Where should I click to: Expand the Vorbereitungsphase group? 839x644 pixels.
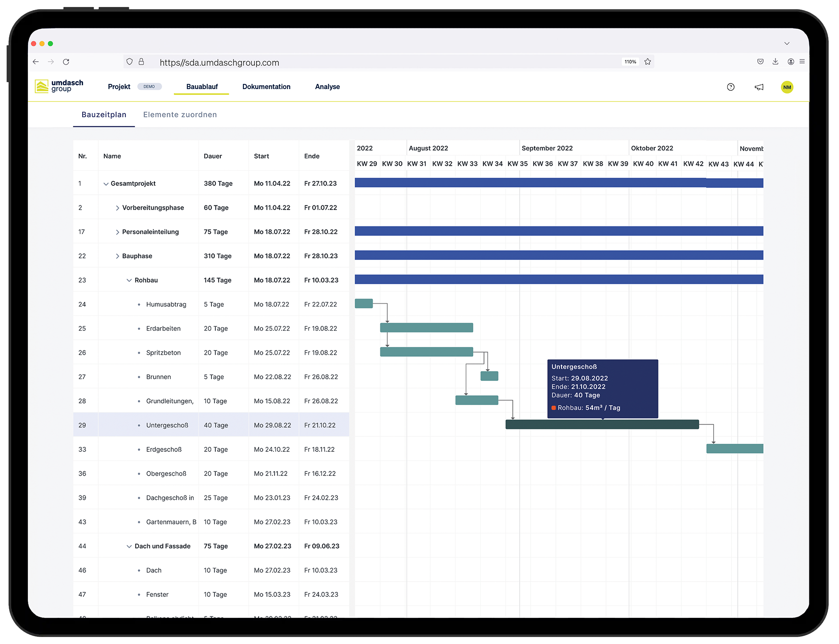(x=117, y=208)
